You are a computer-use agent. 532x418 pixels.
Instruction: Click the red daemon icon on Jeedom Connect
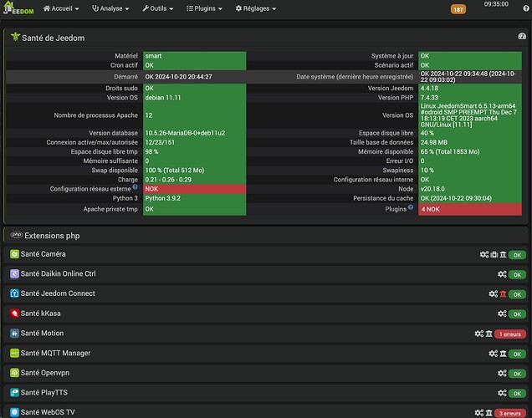coord(504,294)
